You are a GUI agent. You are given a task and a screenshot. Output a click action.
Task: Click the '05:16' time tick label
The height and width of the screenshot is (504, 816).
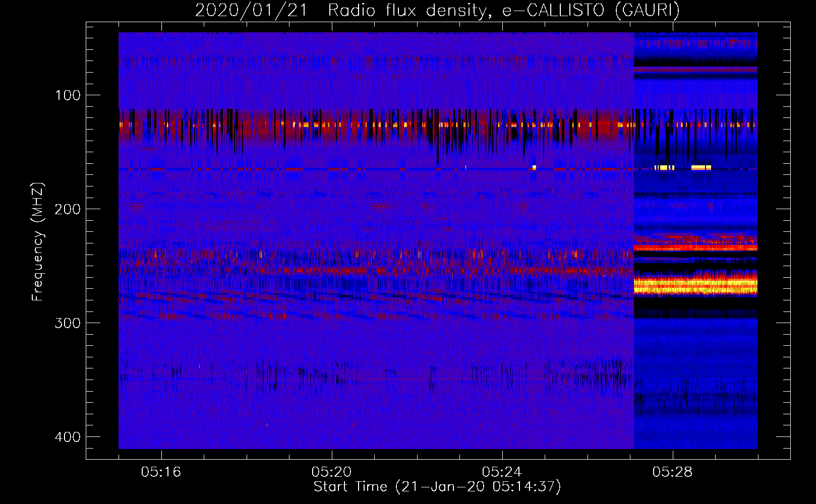tap(161, 472)
